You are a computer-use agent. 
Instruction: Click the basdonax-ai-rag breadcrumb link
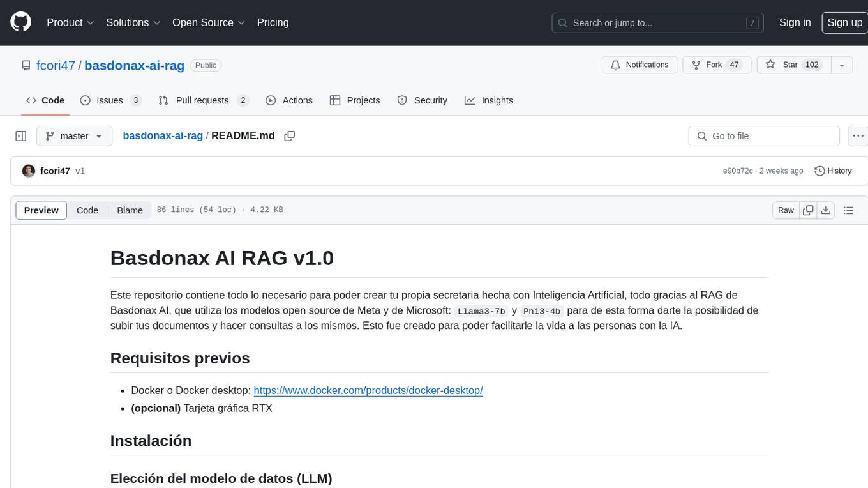pos(163,136)
